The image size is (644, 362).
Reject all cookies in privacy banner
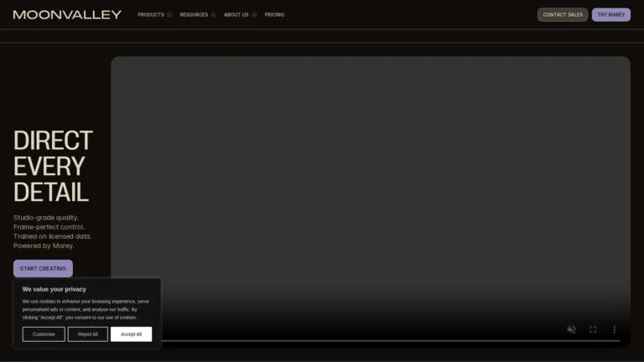[x=88, y=334]
